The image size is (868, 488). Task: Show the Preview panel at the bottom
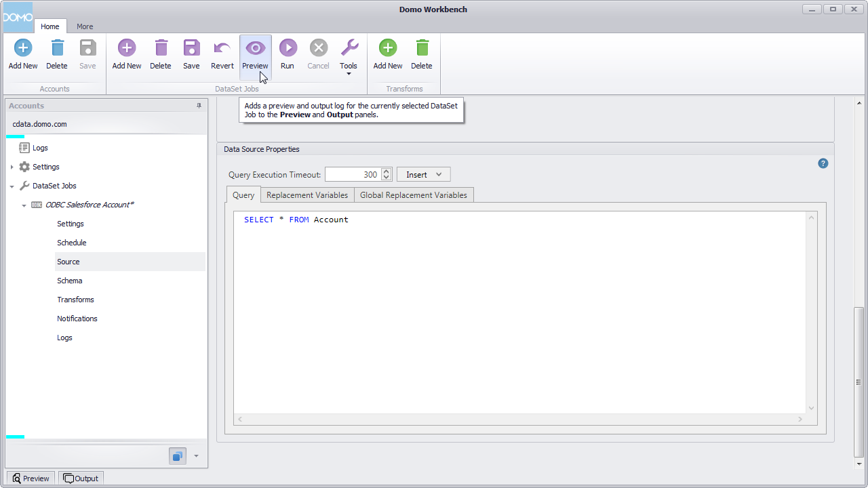[30, 478]
